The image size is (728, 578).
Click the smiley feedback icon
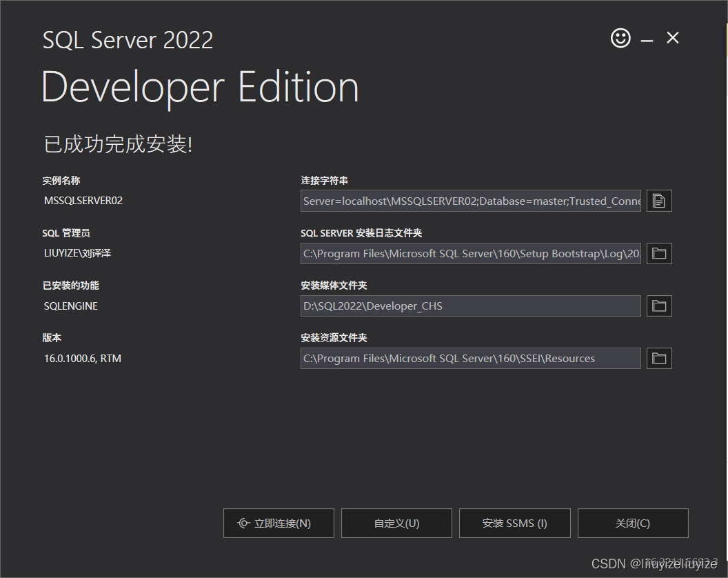[620, 38]
